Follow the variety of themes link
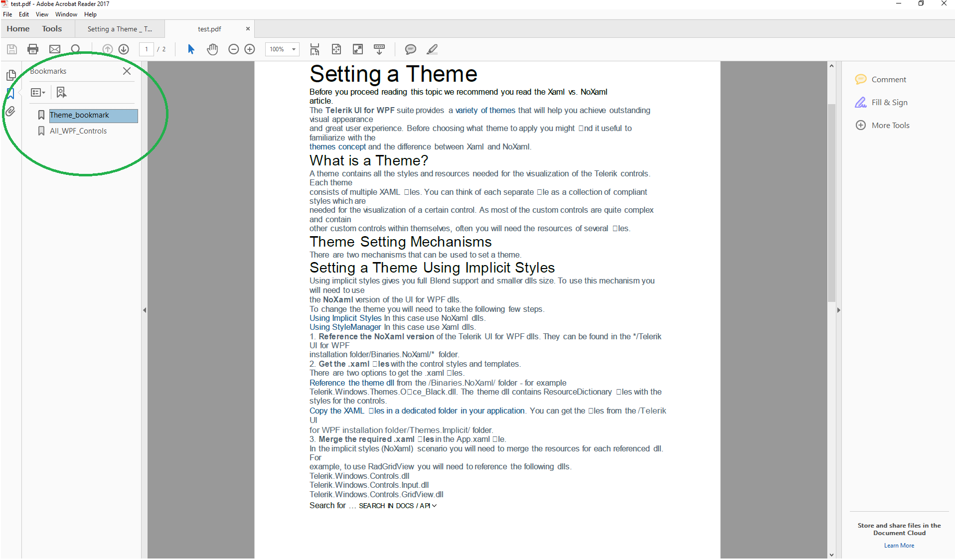Screen dimensions: 955x560 (x=485, y=111)
